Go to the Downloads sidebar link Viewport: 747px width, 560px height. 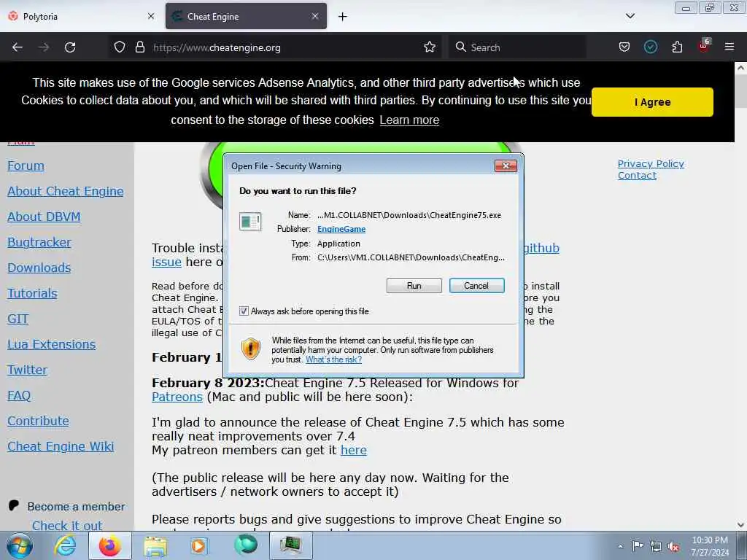[x=39, y=268]
